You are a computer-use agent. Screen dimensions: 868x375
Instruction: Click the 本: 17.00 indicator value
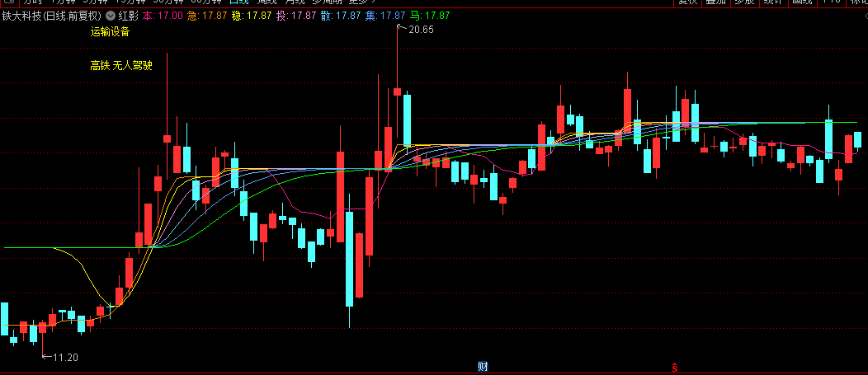pyautogui.click(x=163, y=16)
